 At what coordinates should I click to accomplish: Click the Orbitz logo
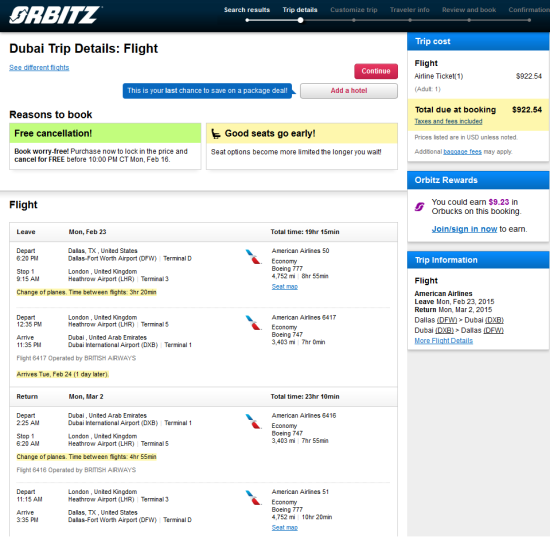(x=55, y=15)
